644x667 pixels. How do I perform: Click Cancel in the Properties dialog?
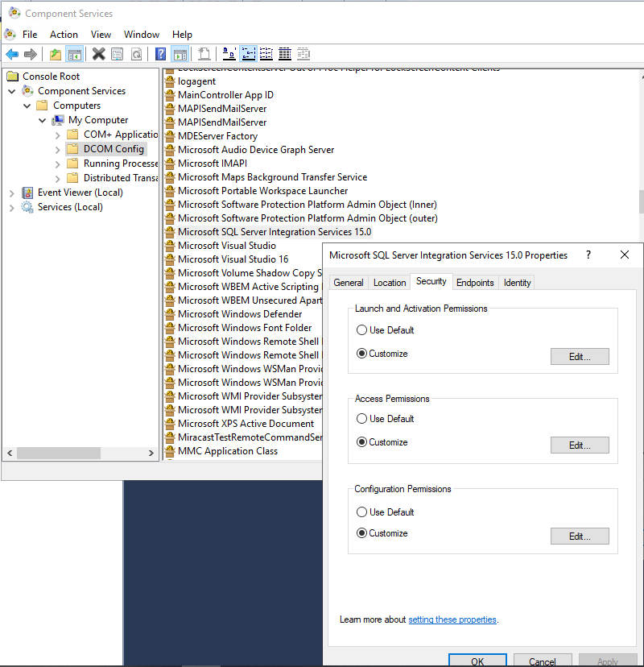(543, 661)
